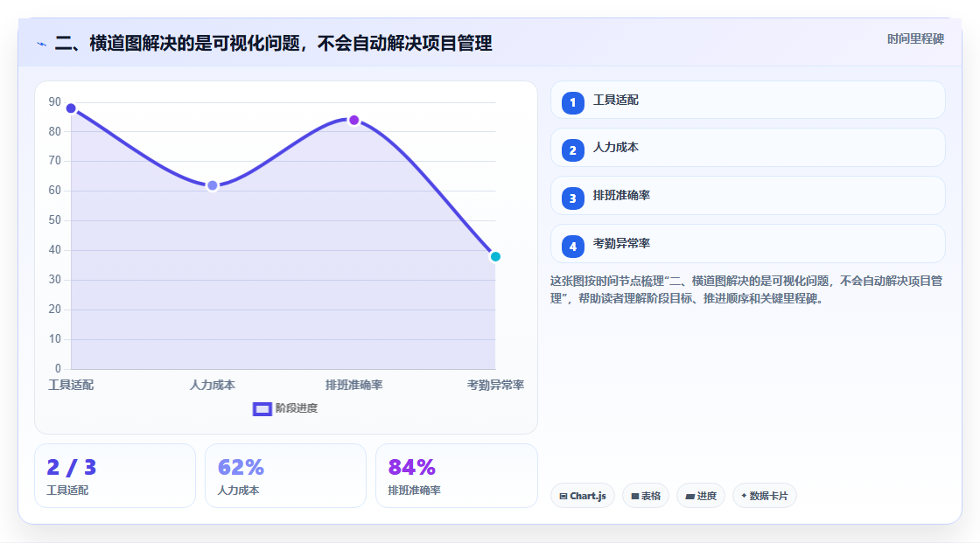
Task: Click the 84% stat card value
Action: (x=411, y=467)
